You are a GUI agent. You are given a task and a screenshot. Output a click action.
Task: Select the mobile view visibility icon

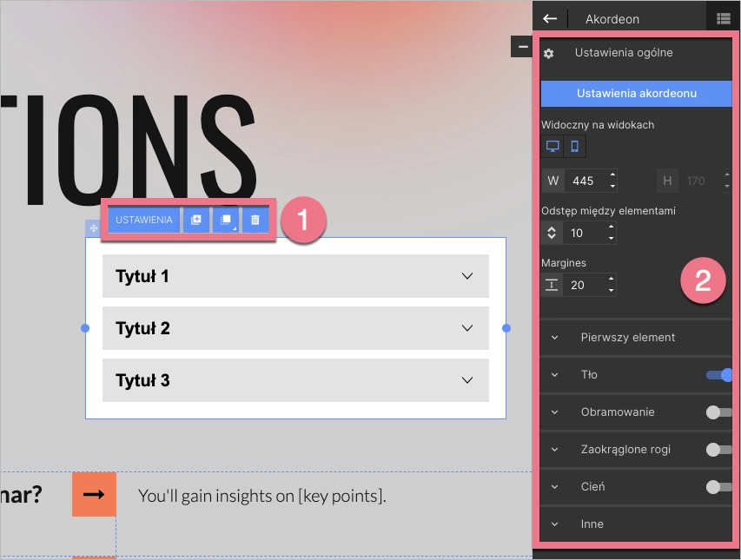coord(574,146)
